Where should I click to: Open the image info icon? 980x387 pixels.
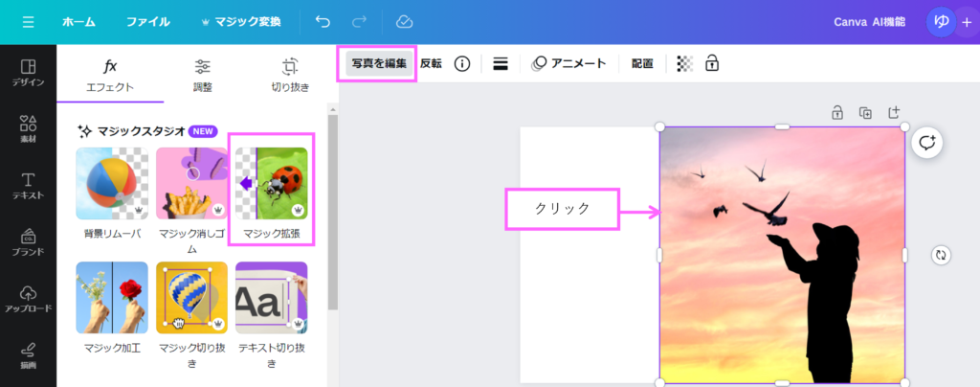(462, 64)
